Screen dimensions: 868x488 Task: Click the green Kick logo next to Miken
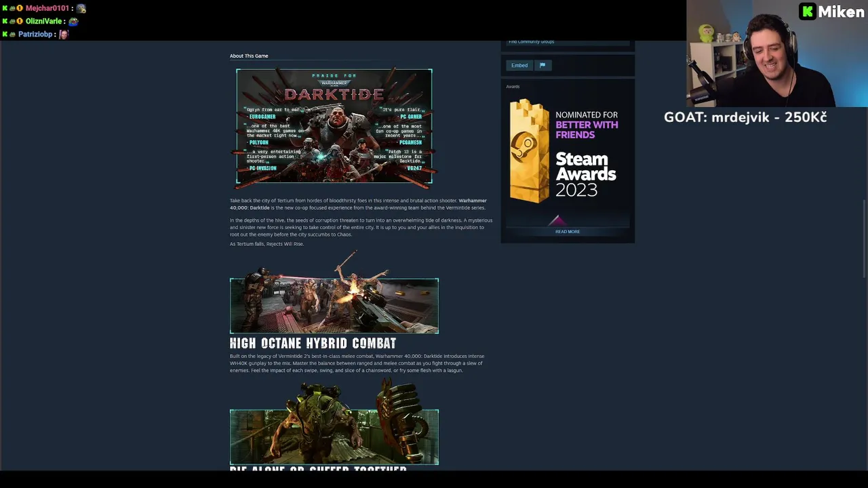(x=807, y=12)
